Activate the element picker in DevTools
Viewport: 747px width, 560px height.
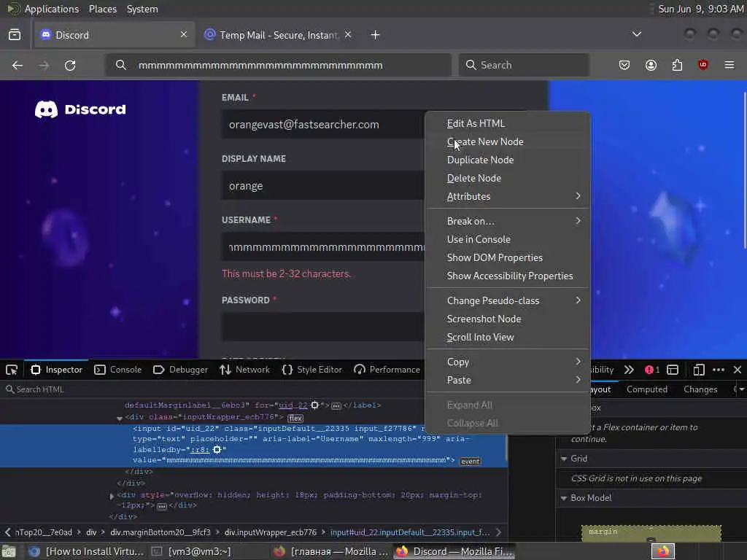(x=12, y=370)
